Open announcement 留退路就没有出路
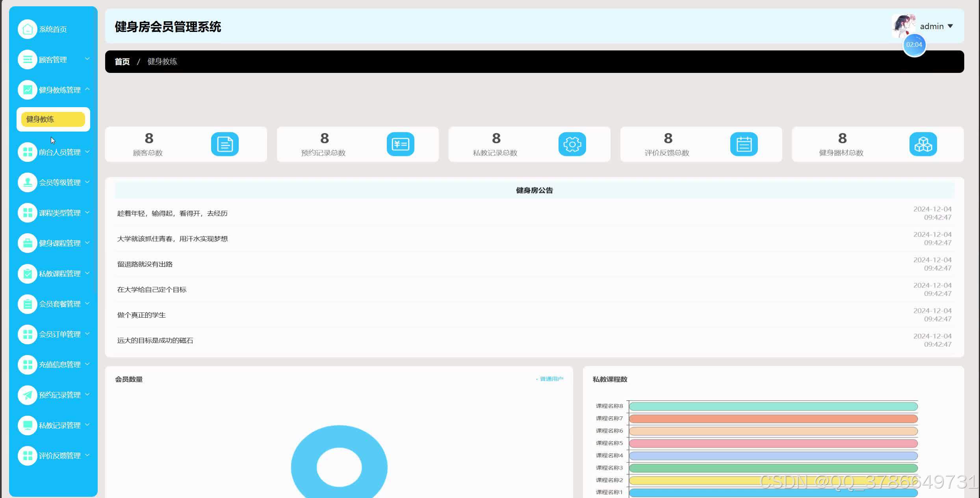This screenshot has height=498, width=980. 145,264
